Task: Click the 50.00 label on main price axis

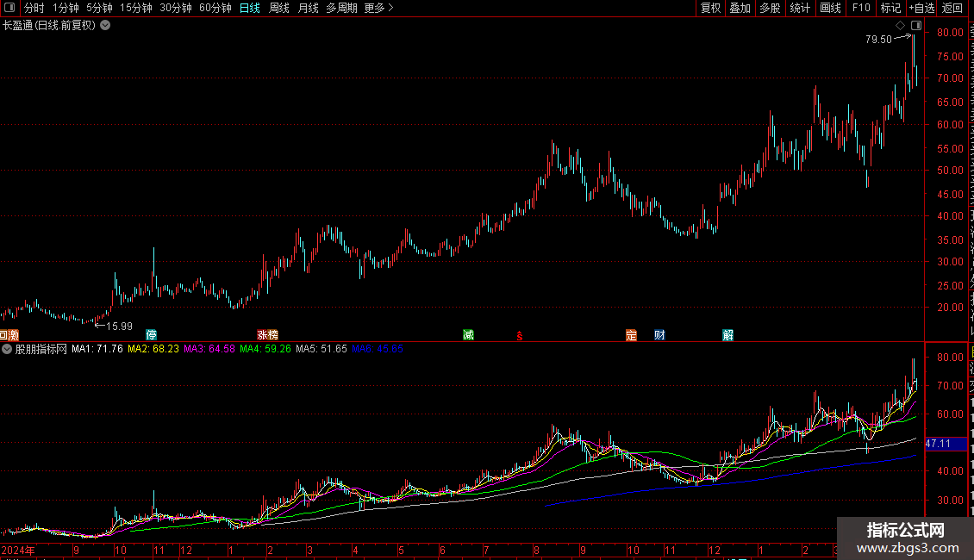Action: 950,170
